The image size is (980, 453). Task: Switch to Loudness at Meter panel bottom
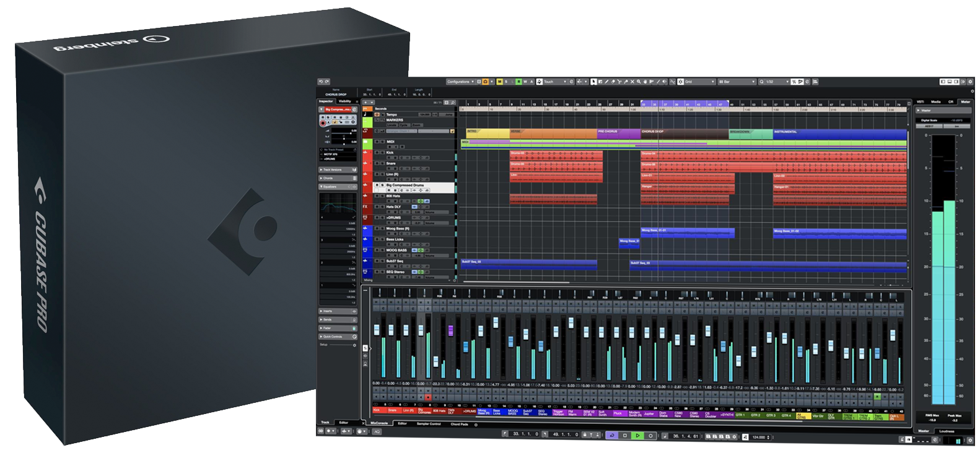[947, 431]
